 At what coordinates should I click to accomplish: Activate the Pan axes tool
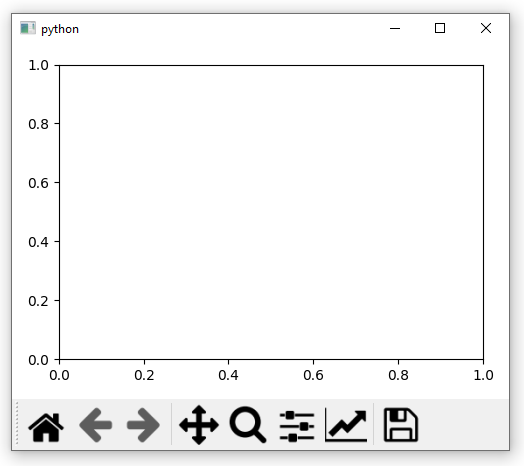[x=199, y=425]
